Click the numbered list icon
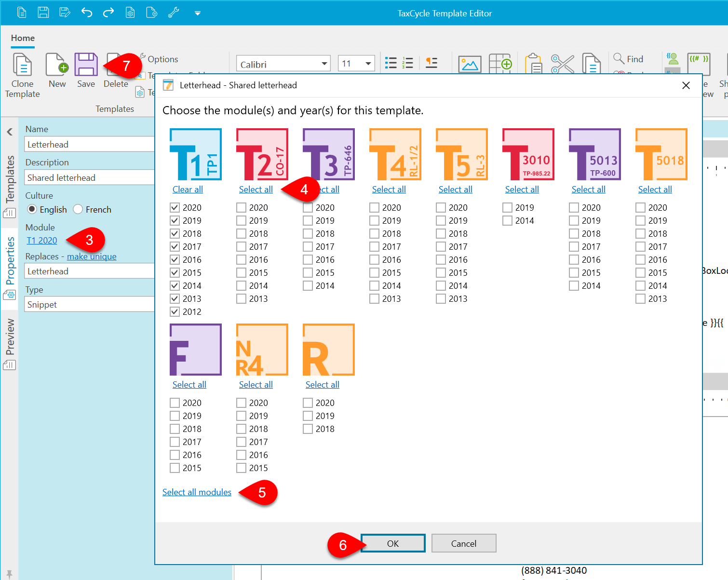Image resolution: width=728 pixels, height=580 pixels. click(x=407, y=63)
